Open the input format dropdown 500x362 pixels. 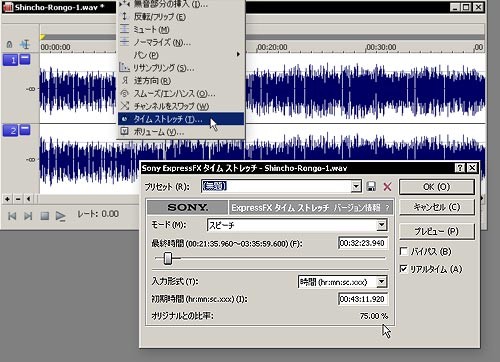(x=382, y=282)
